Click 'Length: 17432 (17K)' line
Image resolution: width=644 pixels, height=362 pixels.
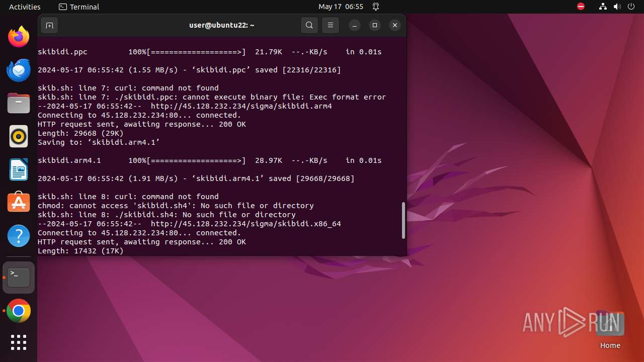(80, 251)
